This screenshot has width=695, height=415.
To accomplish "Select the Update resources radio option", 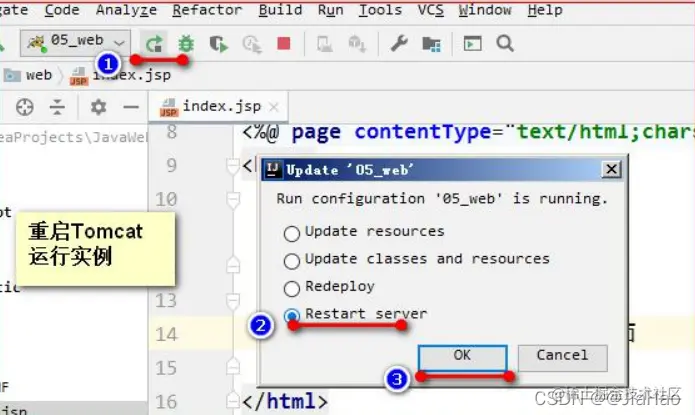I will pyautogui.click(x=292, y=233).
